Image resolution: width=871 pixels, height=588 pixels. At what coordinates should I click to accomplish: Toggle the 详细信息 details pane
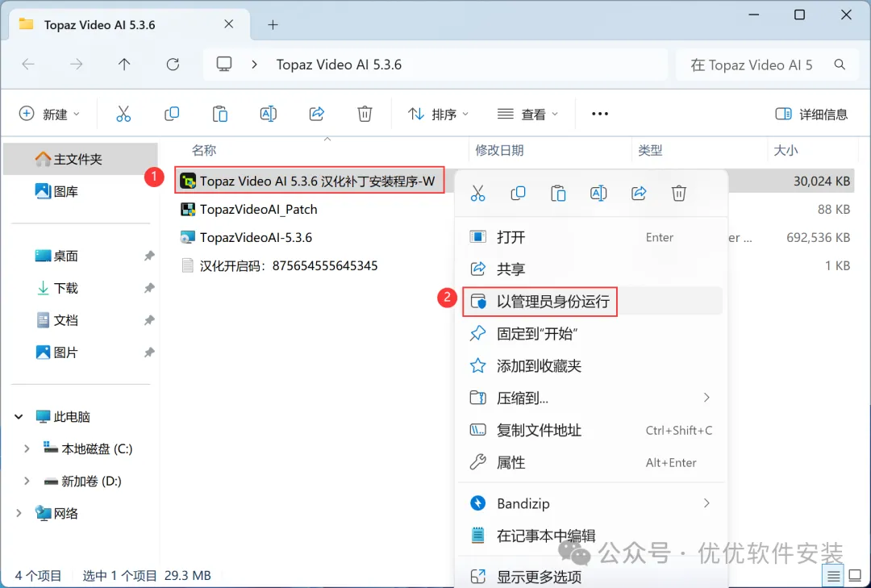[x=811, y=114]
